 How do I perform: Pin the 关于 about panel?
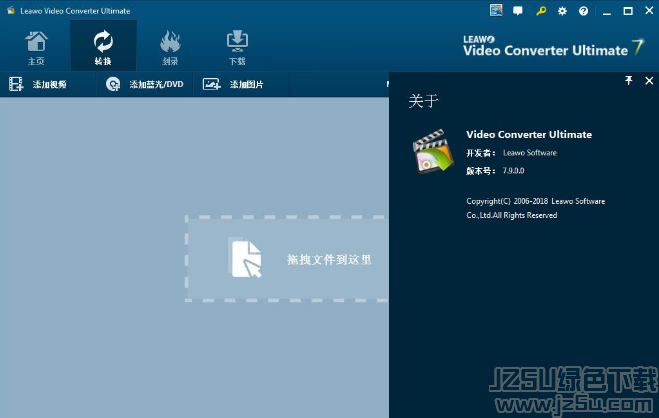pyautogui.click(x=629, y=80)
